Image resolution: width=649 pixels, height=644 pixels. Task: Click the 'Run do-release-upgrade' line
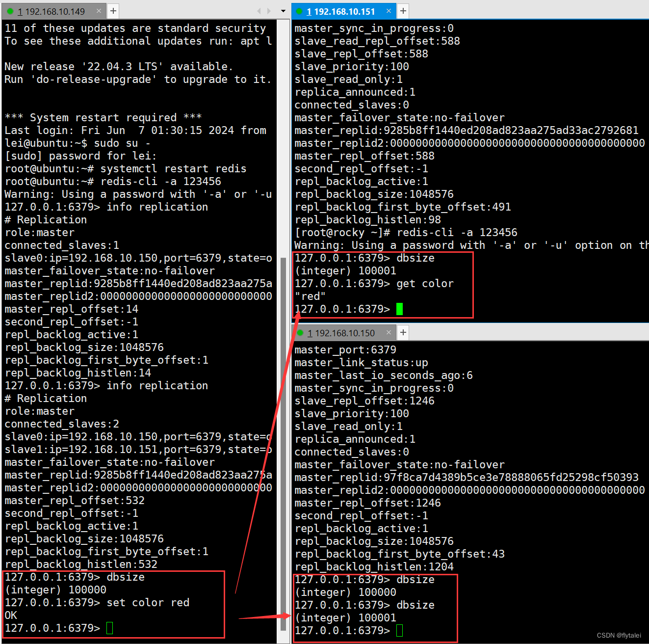point(138,79)
